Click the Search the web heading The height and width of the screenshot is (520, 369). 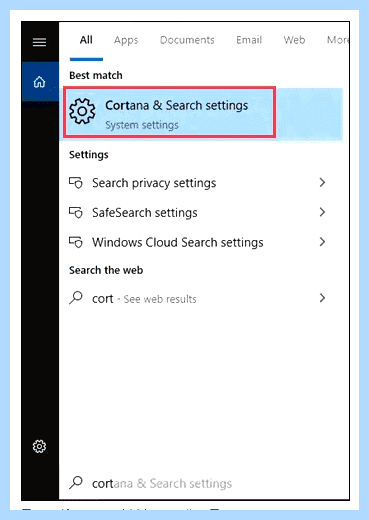click(106, 270)
